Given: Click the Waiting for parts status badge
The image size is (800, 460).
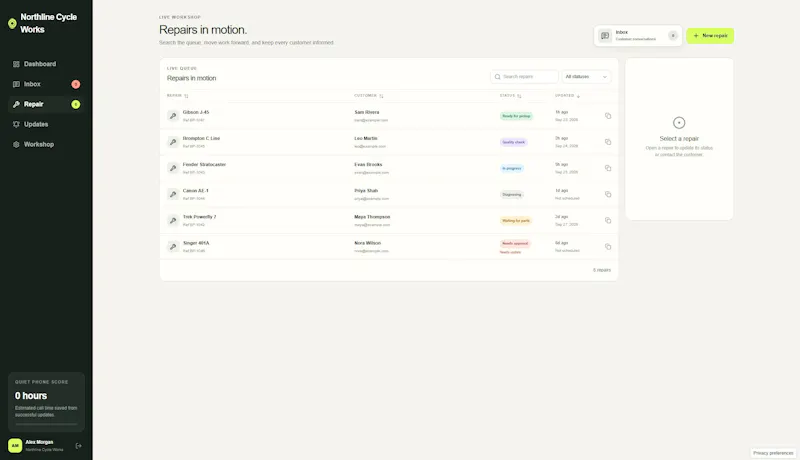Looking at the screenshot, I should pos(515,221).
